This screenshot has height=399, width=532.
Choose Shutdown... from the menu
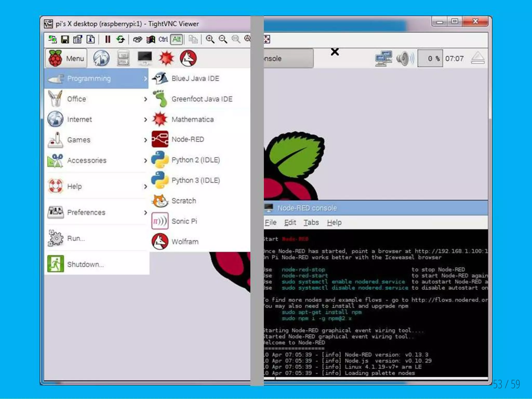tap(85, 264)
